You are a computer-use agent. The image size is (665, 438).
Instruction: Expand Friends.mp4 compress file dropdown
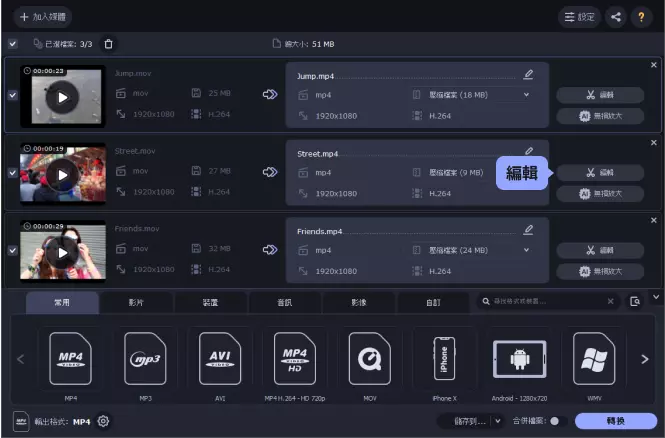click(x=526, y=250)
